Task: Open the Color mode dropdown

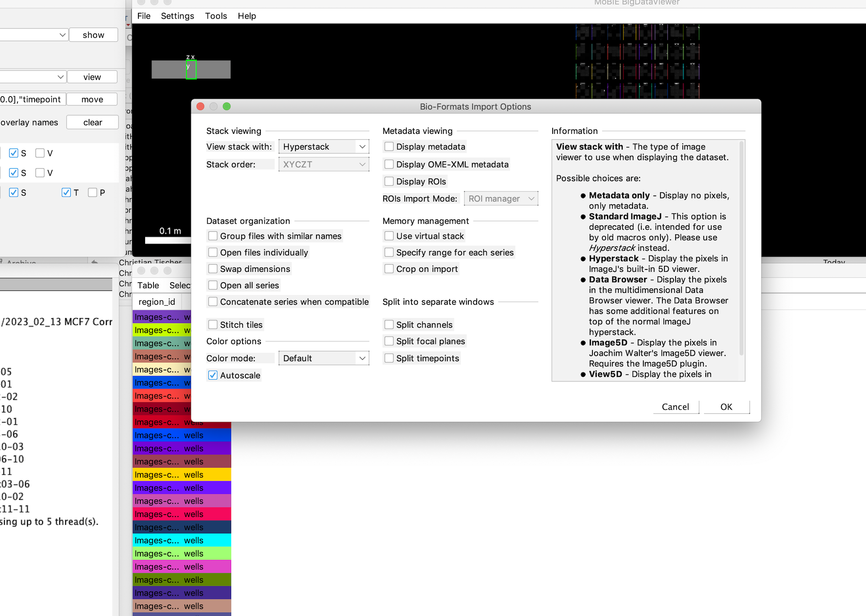Action: tap(323, 358)
